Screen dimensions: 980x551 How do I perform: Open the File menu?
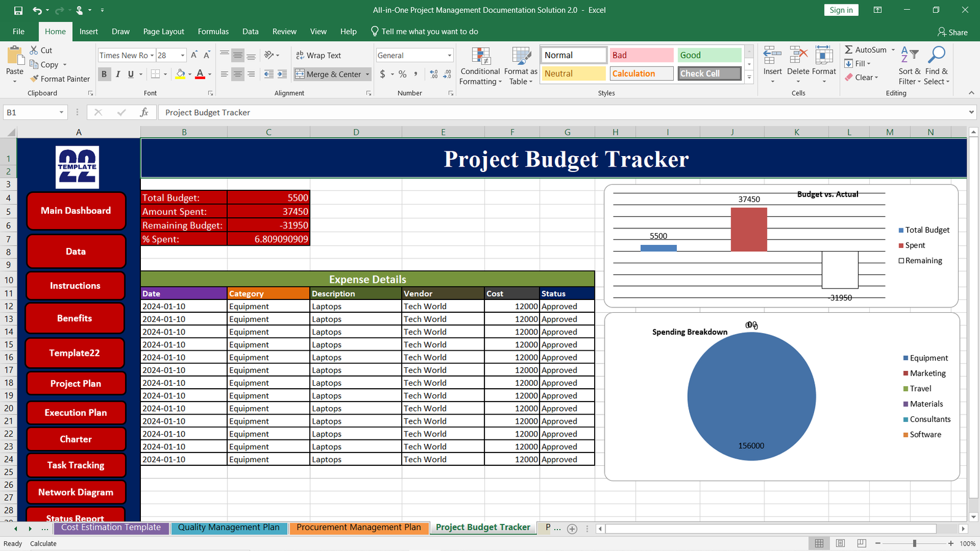pos(19,31)
